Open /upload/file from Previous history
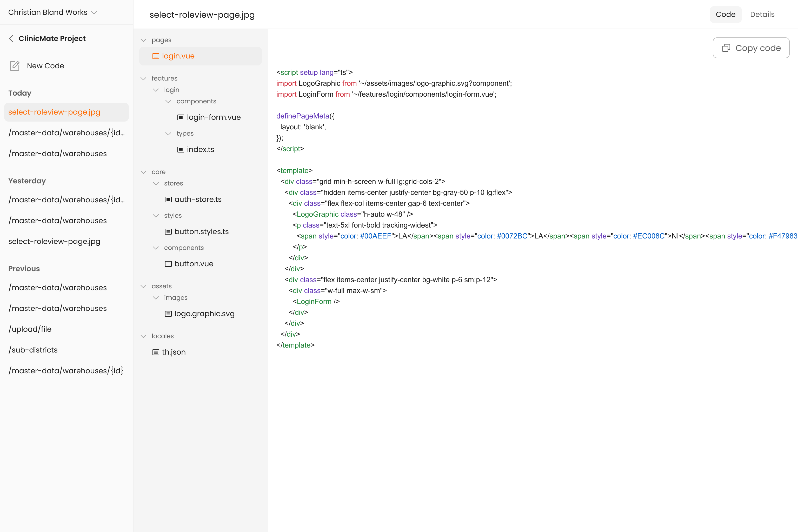 point(30,329)
